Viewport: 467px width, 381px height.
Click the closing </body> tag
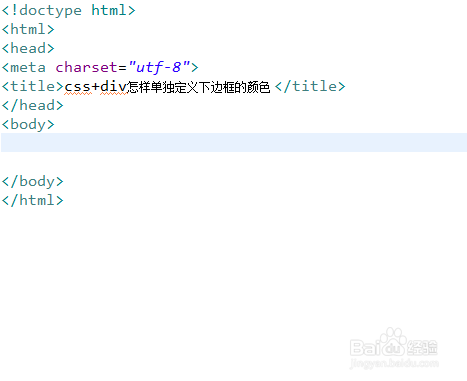(32, 182)
